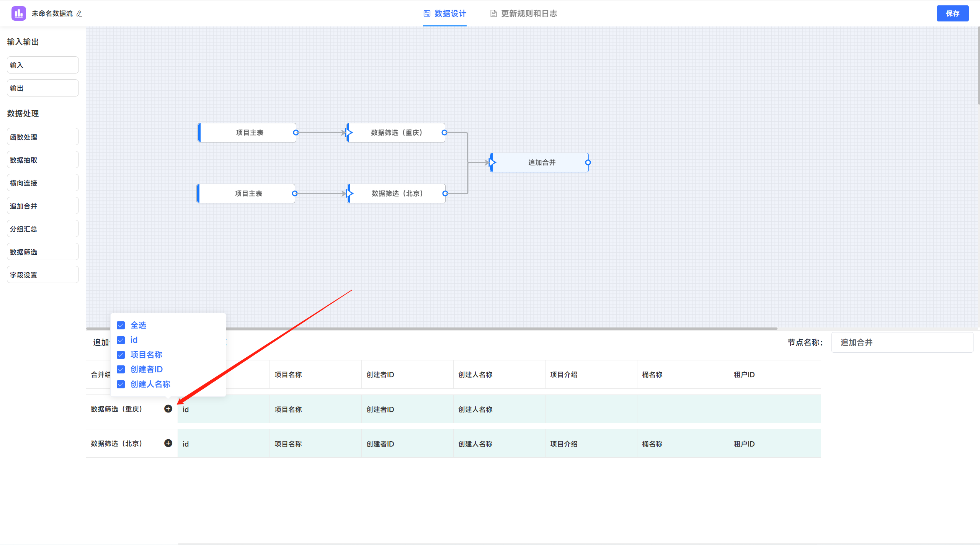The image size is (980, 545).
Task: Select the bottom 项目主表 node
Action: 246,193
